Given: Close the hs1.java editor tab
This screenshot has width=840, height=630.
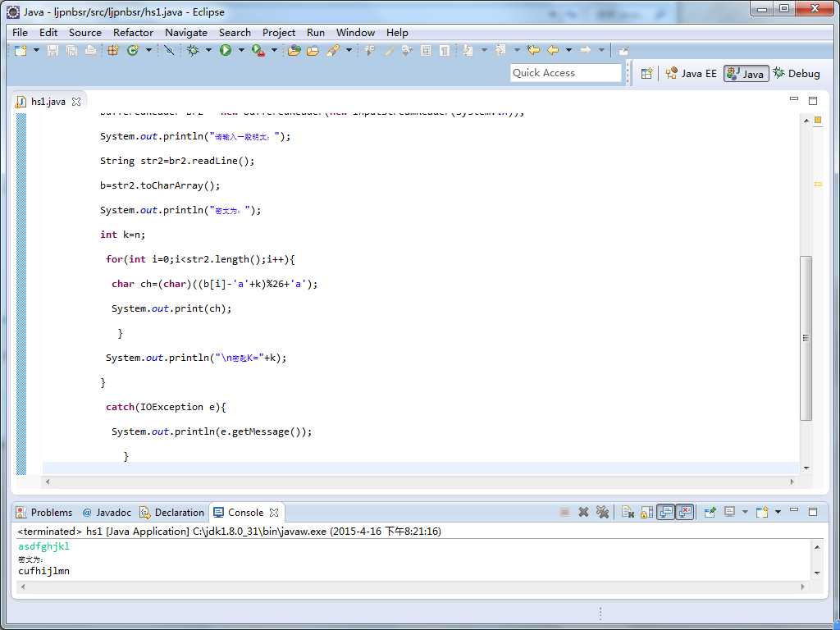Looking at the screenshot, I should pyautogui.click(x=76, y=101).
